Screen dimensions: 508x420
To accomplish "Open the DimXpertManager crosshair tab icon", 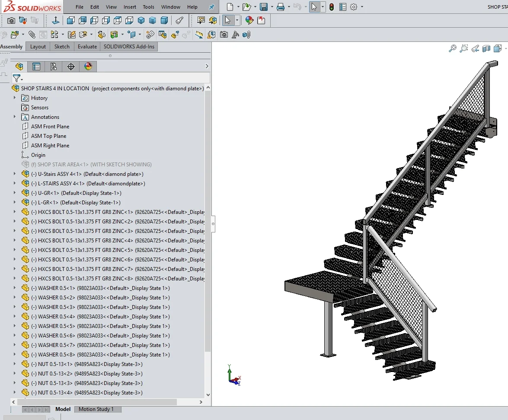I will coord(71,67).
